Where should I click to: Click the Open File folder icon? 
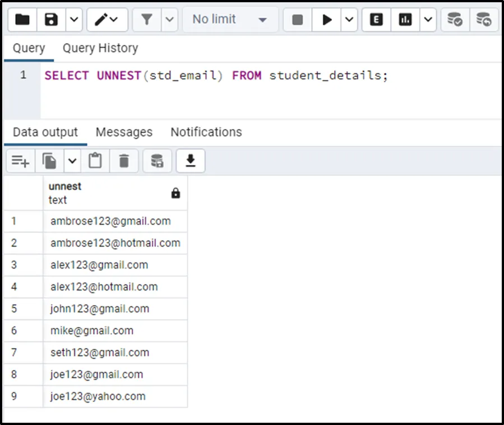click(22, 20)
